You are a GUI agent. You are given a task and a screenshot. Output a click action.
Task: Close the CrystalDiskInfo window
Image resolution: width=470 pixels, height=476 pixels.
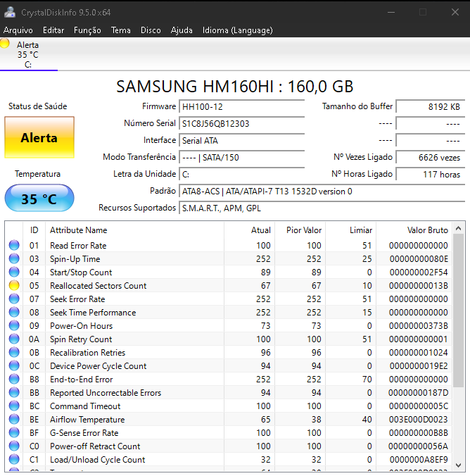[455, 12]
